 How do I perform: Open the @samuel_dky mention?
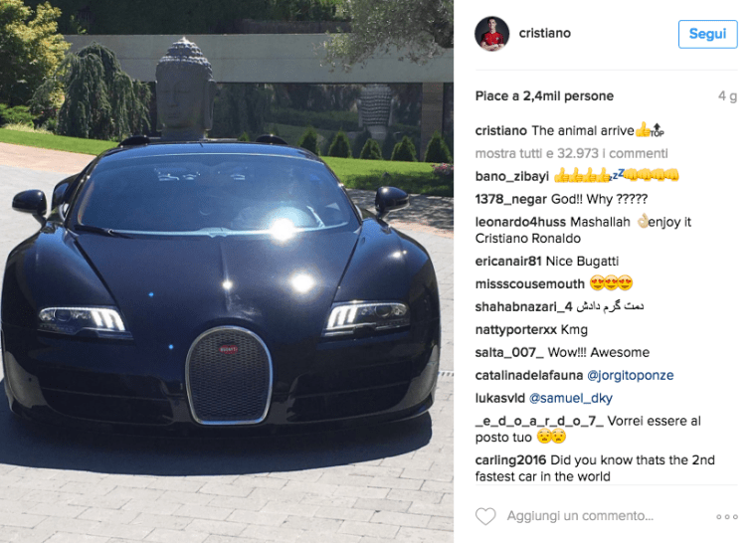pyautogui.click(x=571, y=398)
